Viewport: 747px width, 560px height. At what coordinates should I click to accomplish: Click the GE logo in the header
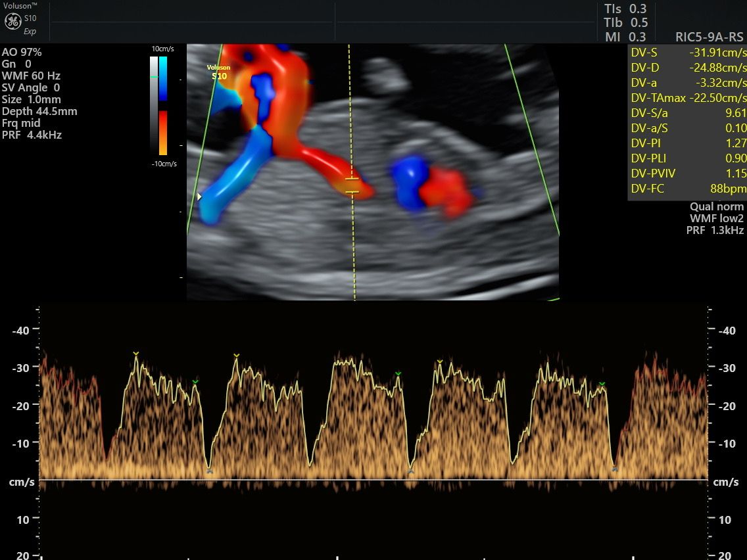point(12,21)
